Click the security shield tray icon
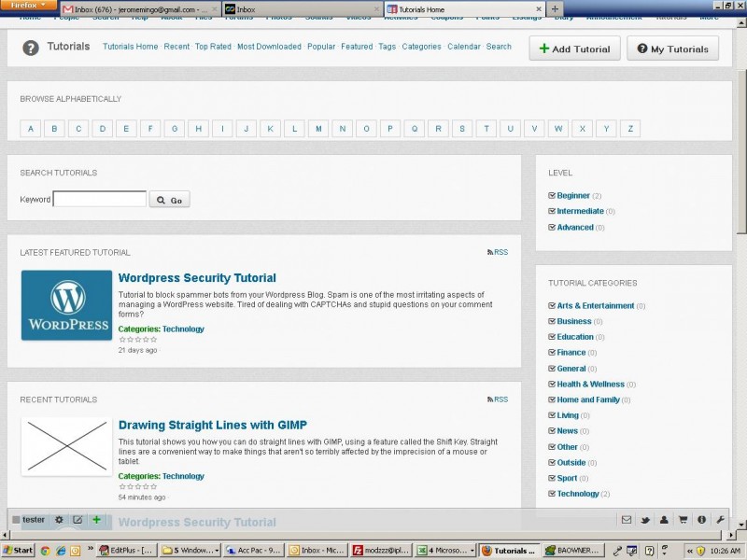The image size is (747, 560). click(x=700, y=551)
